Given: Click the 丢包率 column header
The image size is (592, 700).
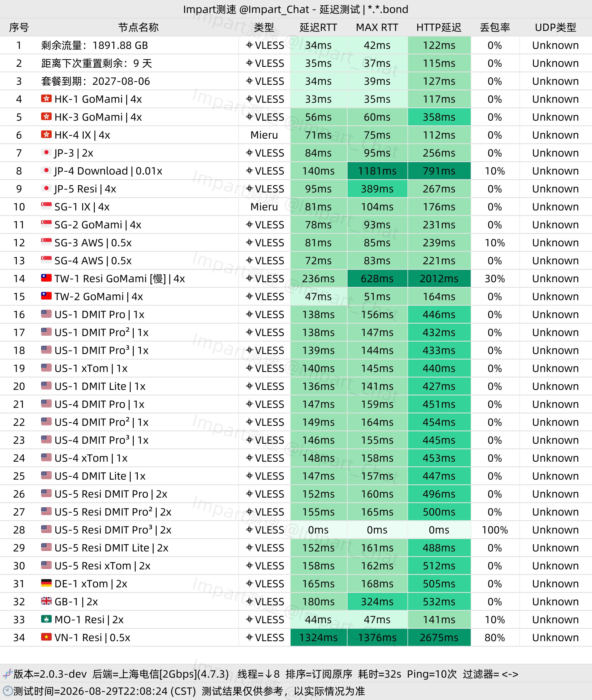Looking at the screenshot, I should pyautogui.click(x=495, y=27).
